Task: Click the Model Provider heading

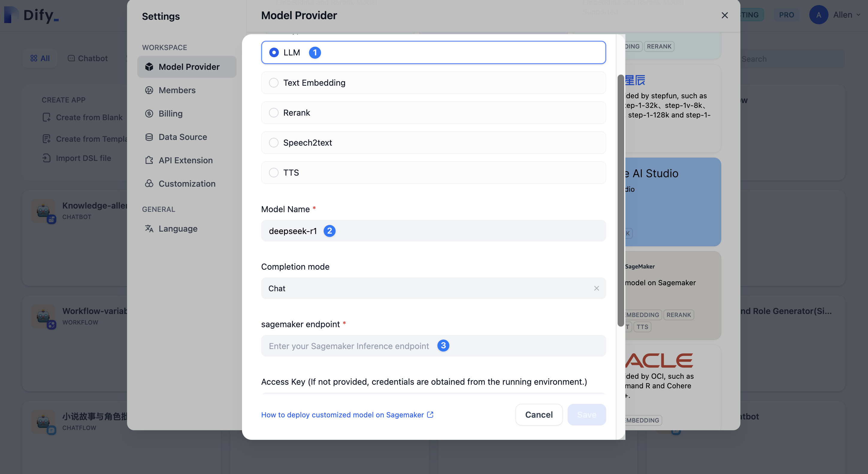Action: pos(299,16)
